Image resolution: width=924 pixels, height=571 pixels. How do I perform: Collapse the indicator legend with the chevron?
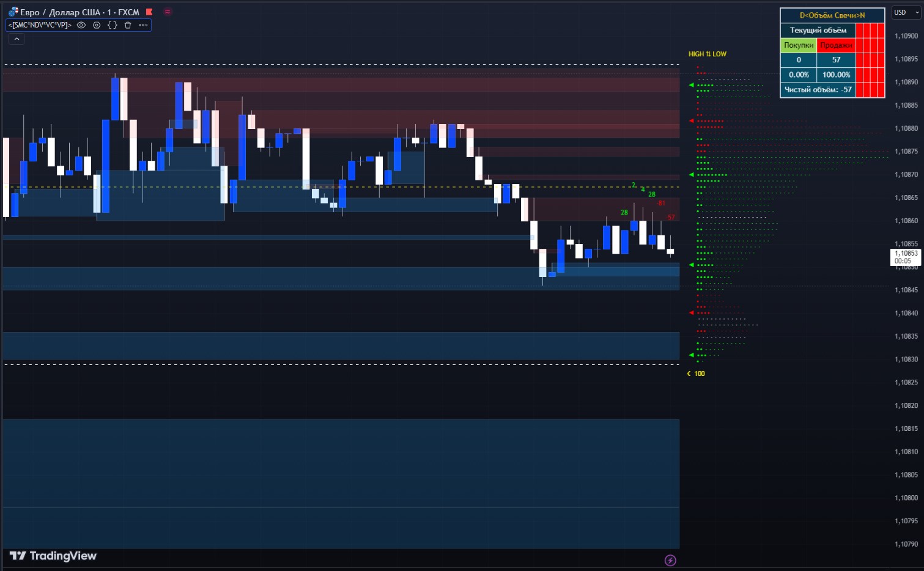(17, 39)
